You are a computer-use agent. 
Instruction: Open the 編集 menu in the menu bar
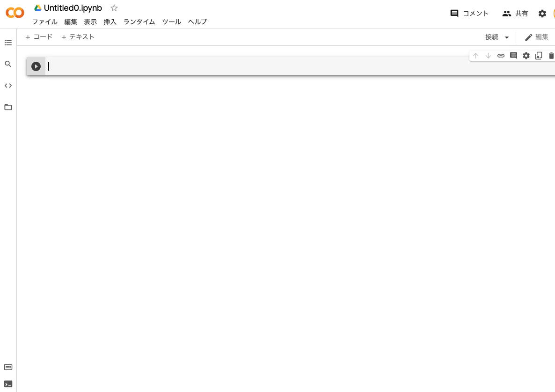[71, 22]
